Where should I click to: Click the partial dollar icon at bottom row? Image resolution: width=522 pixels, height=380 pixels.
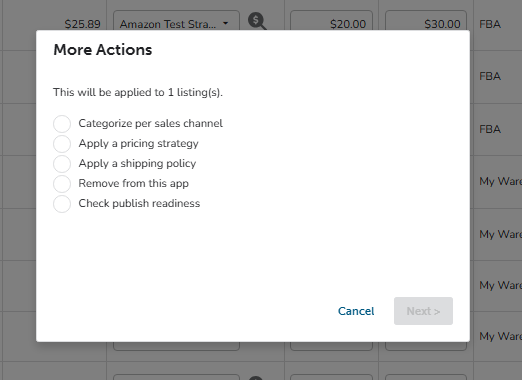click(x=256, y=378)
